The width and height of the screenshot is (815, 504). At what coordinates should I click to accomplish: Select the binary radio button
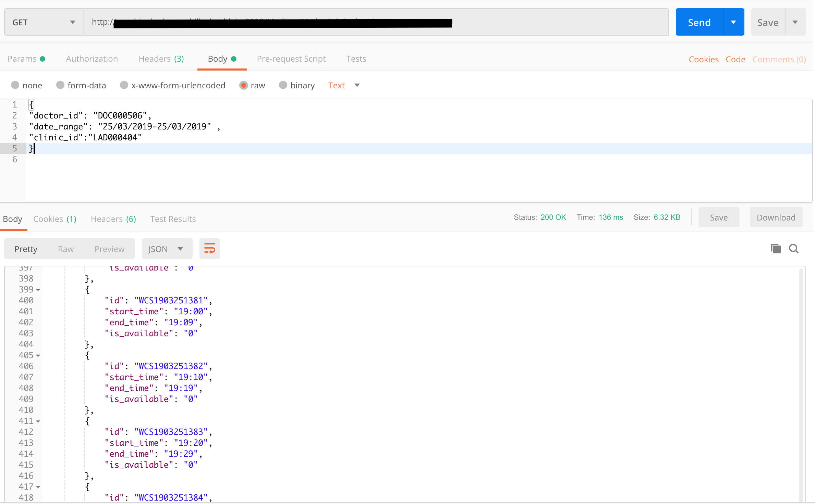(283, 85)
